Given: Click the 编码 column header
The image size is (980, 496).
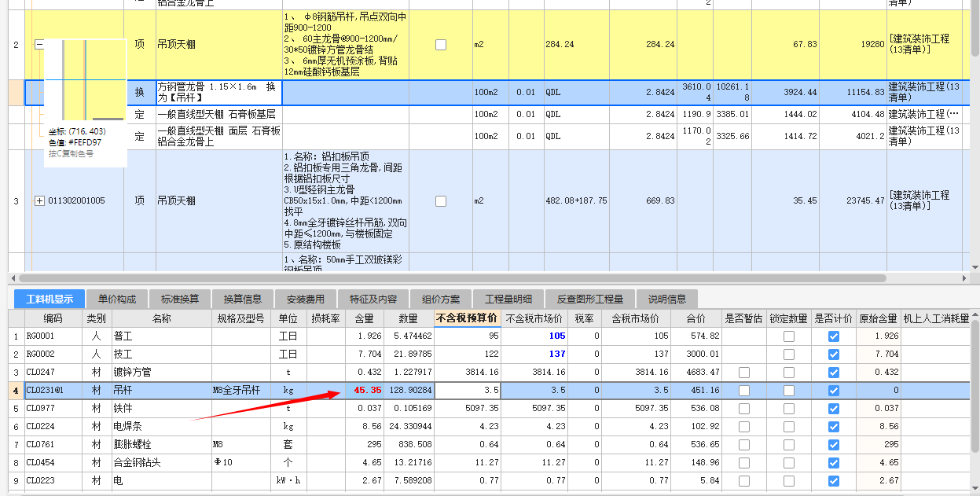Looking at the screenshot, I should (x=53, y=318).
